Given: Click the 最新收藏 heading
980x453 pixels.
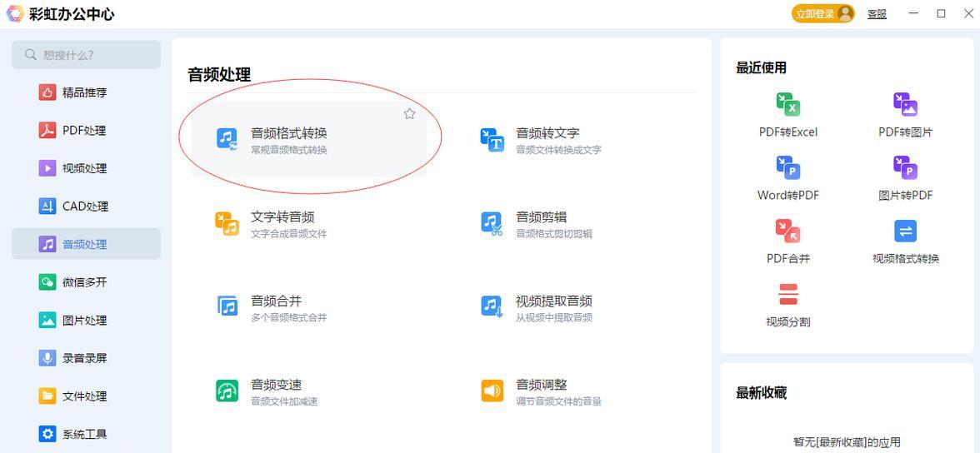Looking at the screenshot, I should point(762,393).
